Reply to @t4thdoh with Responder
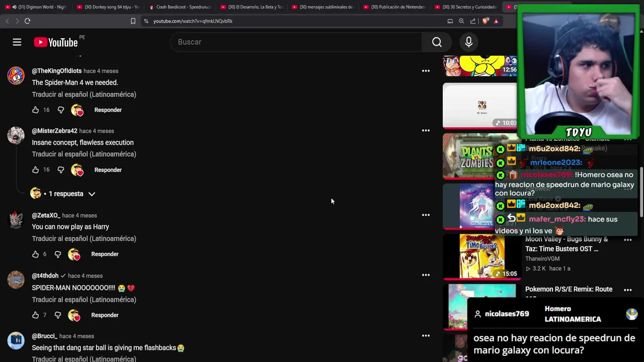The image size is (644, 362). (x=105, y=315)
